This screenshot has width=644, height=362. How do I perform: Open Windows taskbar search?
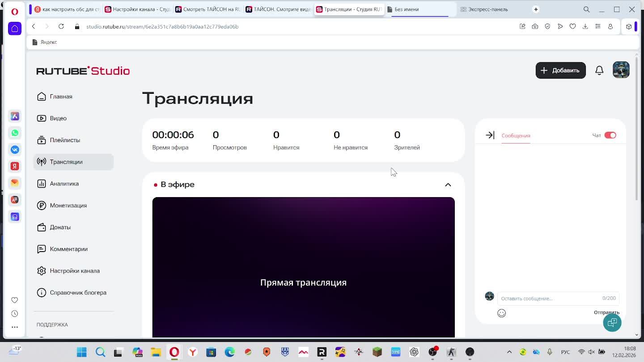pyautogui.click(x=100, y=352)
